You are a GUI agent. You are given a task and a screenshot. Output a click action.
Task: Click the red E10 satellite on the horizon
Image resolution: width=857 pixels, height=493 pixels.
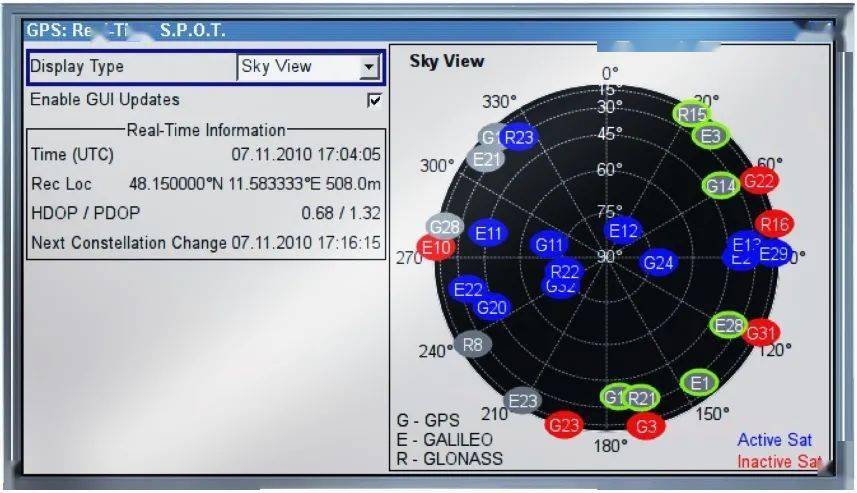[x=437, y=247]
